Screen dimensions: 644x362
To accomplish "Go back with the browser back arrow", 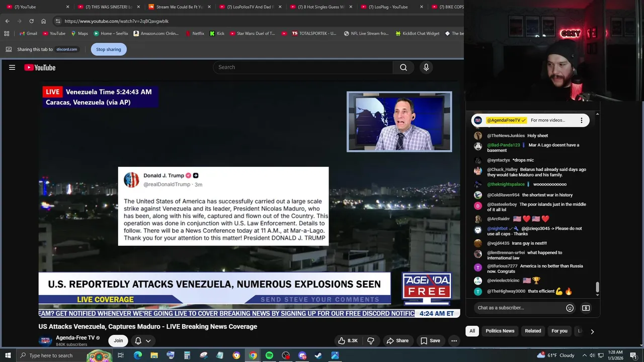I will tap(7, 21).
